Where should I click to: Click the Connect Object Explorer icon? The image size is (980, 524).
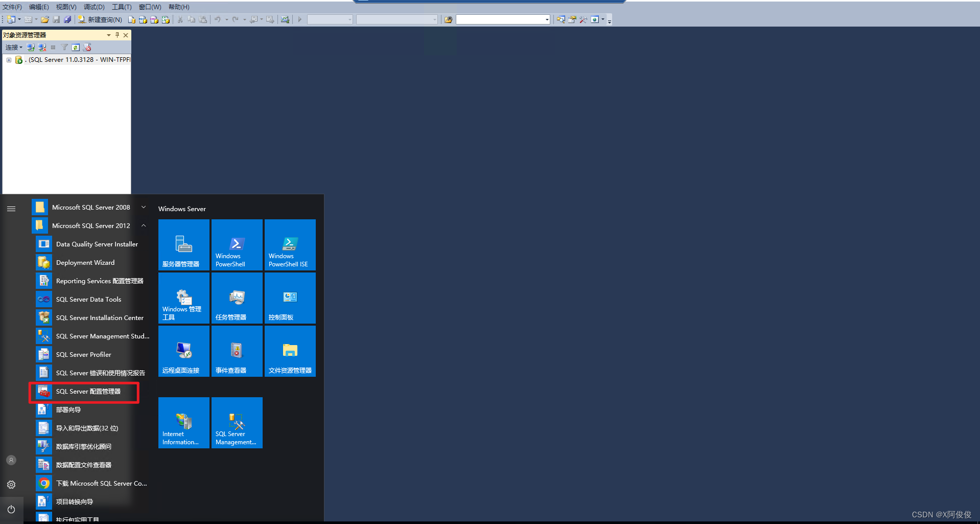[x=31, y=47]
